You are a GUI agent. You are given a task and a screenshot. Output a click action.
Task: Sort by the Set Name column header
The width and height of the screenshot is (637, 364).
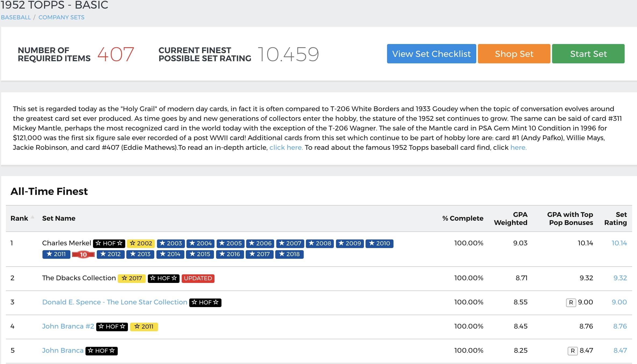click(x=59, y=218)
